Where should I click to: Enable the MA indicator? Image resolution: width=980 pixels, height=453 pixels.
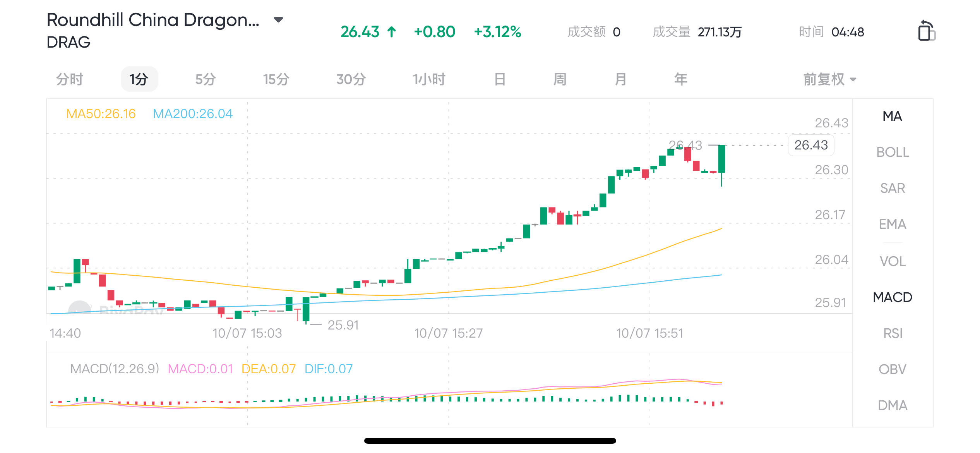tap(892, 116)
